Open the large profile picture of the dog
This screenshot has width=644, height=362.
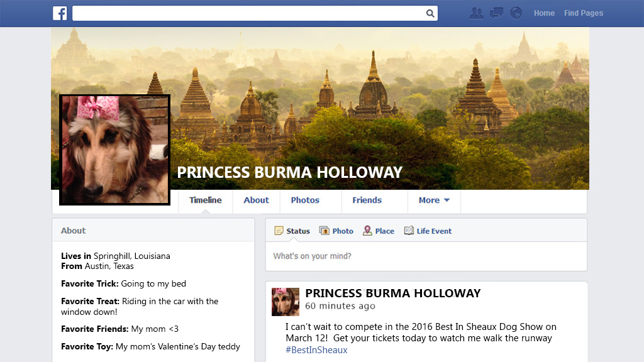pyautogui.click(x=115, y=150)
